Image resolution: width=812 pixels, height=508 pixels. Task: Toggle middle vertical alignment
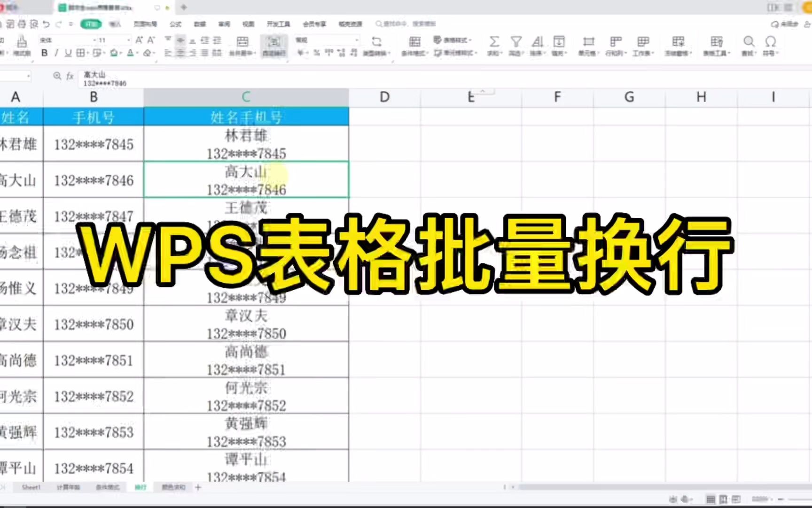pos(180,40)
